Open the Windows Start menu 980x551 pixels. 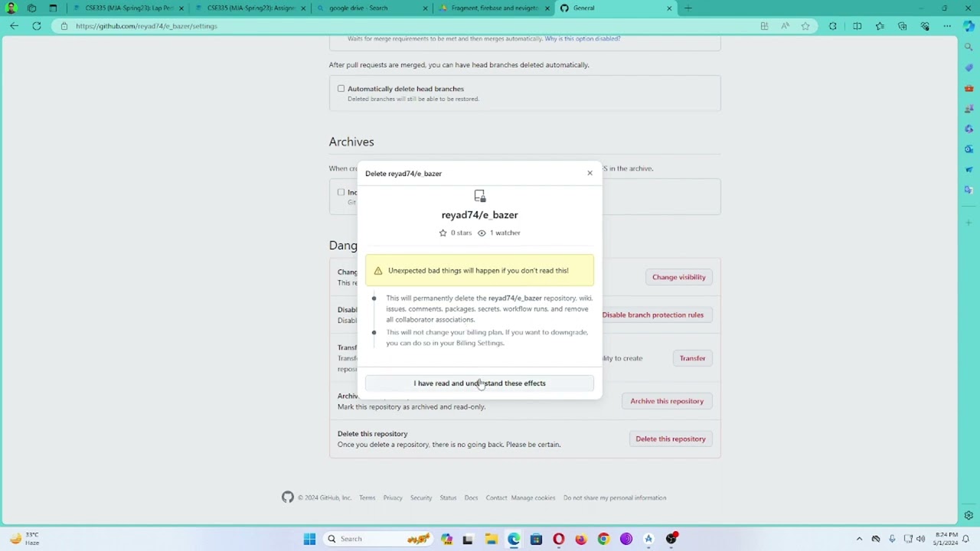click(x=309, y=539)
